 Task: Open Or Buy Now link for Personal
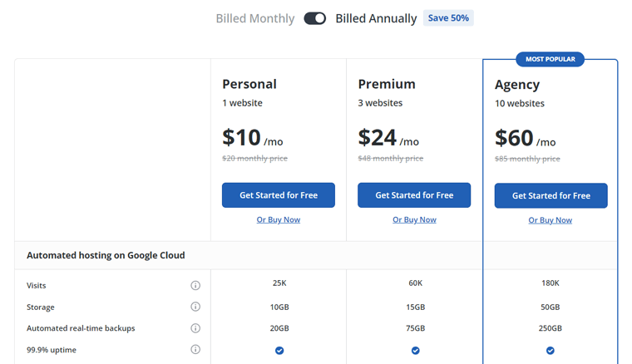[279, 220]
